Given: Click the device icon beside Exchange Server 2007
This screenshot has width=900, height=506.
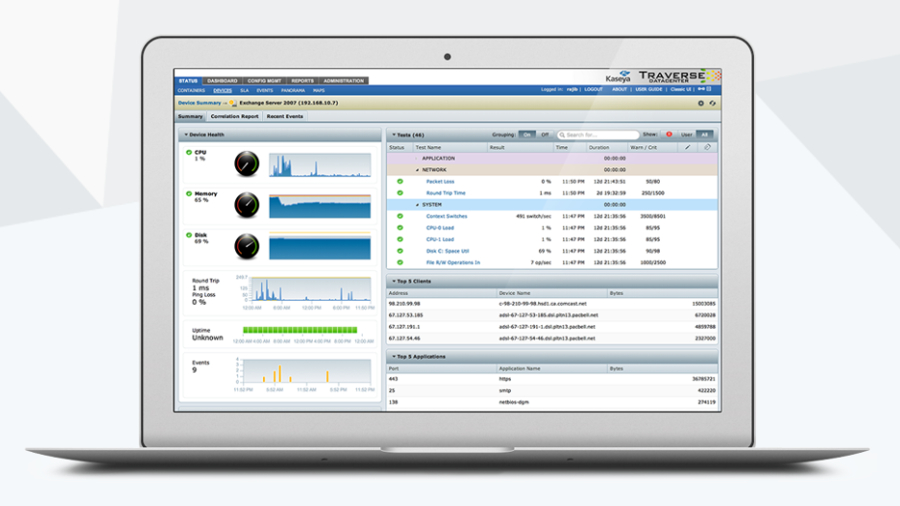Looking at the screenshot, I should 233,103.
